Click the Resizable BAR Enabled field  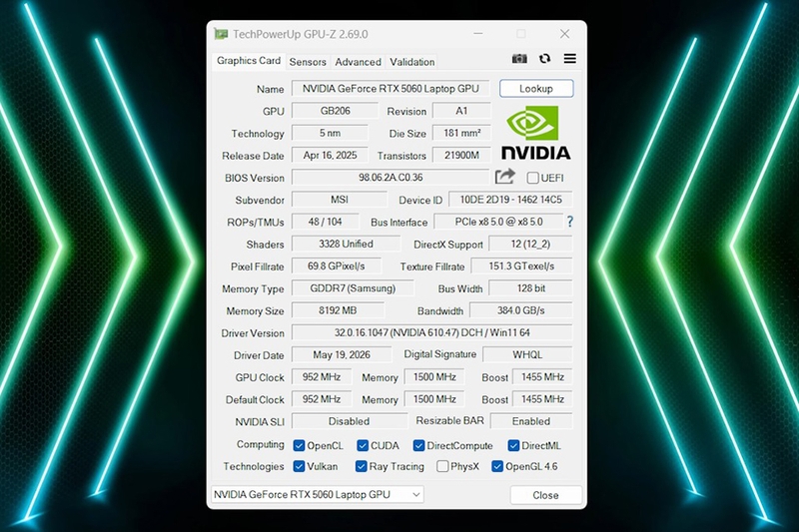point(531,421)
